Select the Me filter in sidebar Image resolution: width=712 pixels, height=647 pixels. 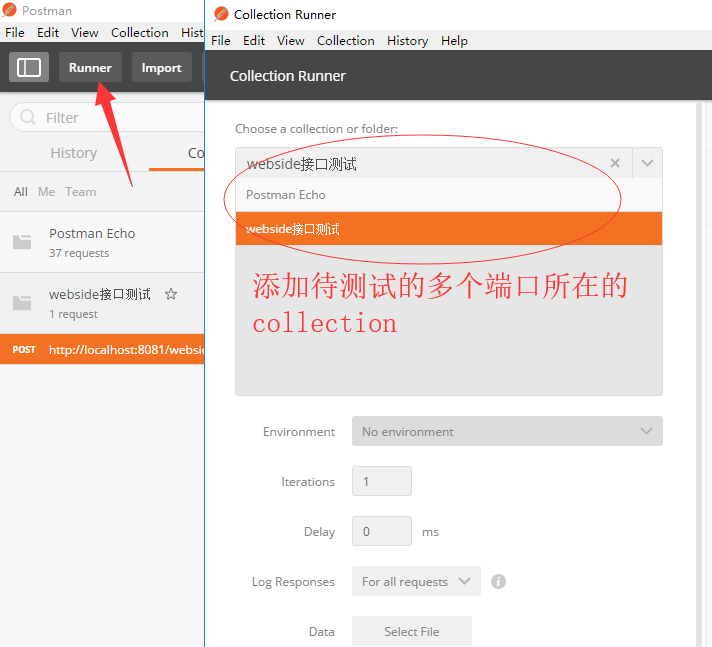coord(46,192)
